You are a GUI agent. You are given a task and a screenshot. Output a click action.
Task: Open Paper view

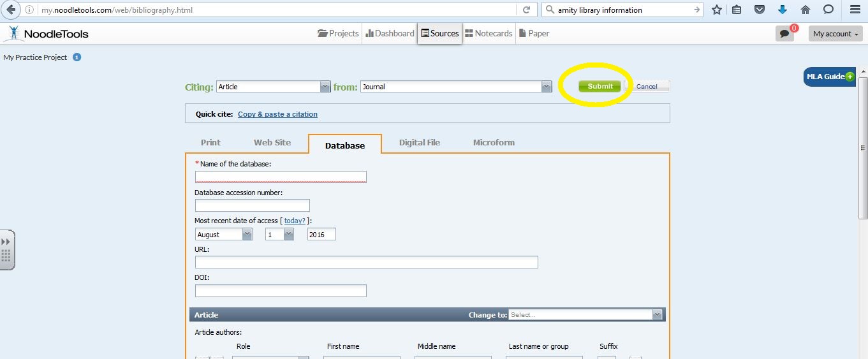point(534,33)
